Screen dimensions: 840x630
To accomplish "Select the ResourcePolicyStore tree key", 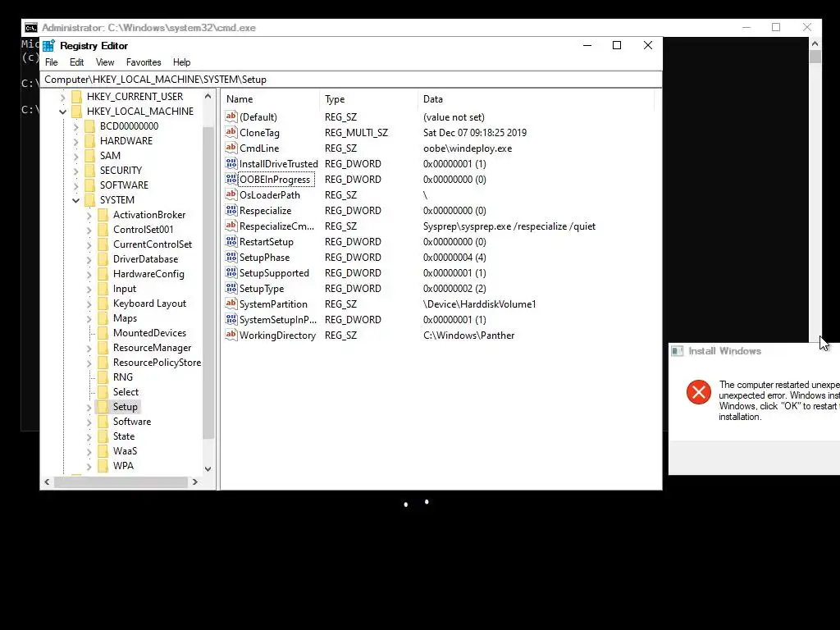I will pyautogui.click(x=157, y=362).
